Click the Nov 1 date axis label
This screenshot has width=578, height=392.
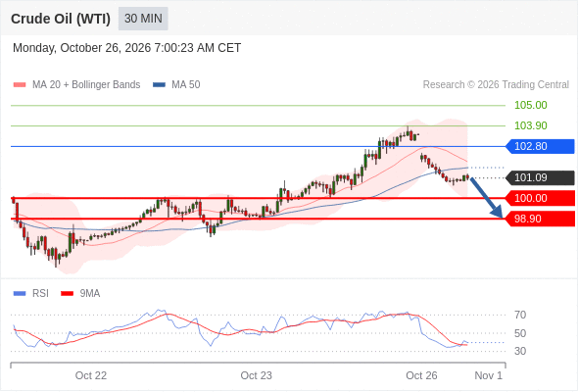click(x=489, y=375)
